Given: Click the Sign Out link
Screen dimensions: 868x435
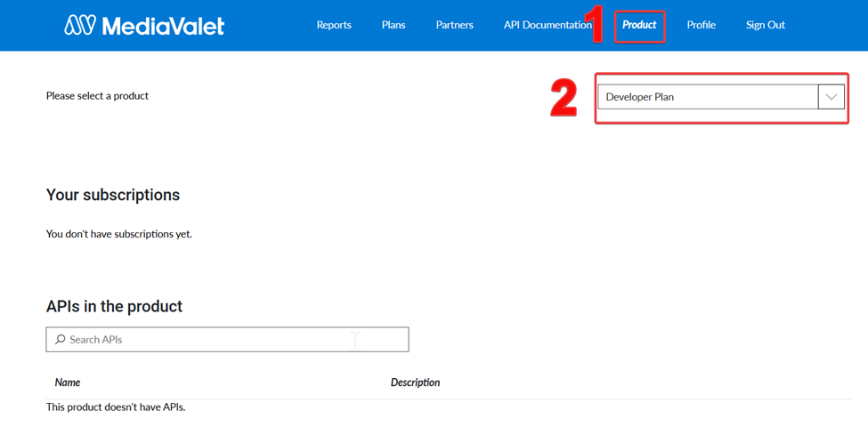Looking at the screenshot, I should point(766,25).
